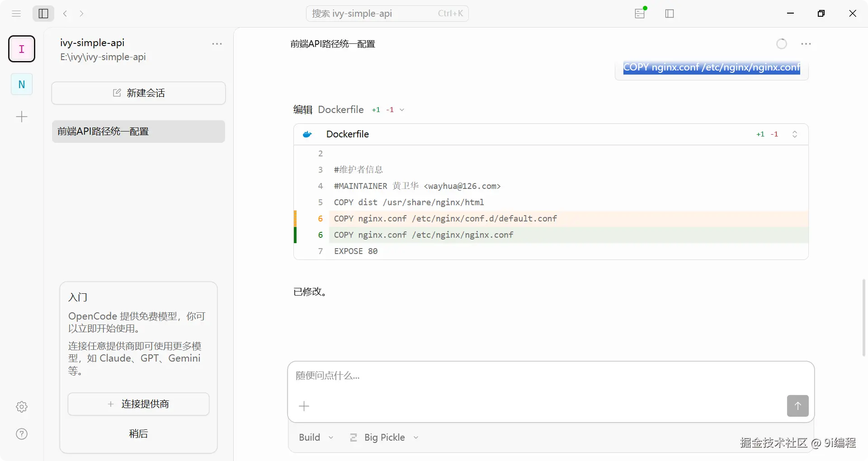868x461 pixels.
Task: Open help question mark icon
Action: point(22,434)
